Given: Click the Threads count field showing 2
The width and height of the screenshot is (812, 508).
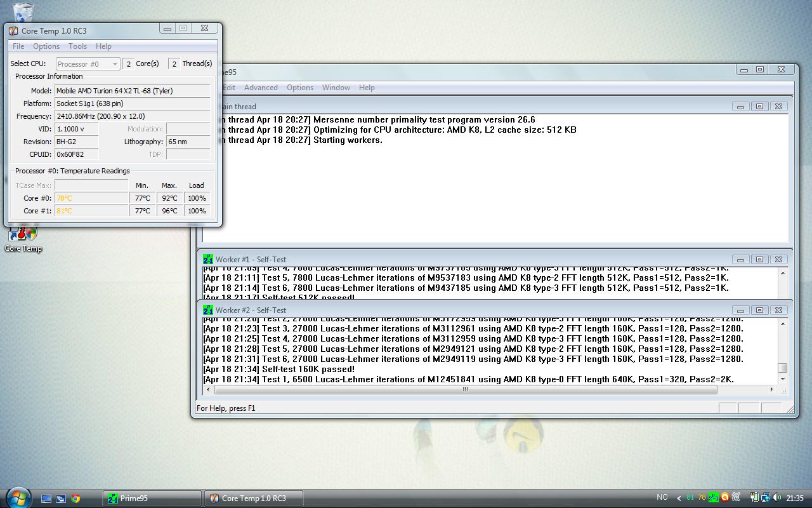Looking at the screenshot, I should [x=174, y=64].
